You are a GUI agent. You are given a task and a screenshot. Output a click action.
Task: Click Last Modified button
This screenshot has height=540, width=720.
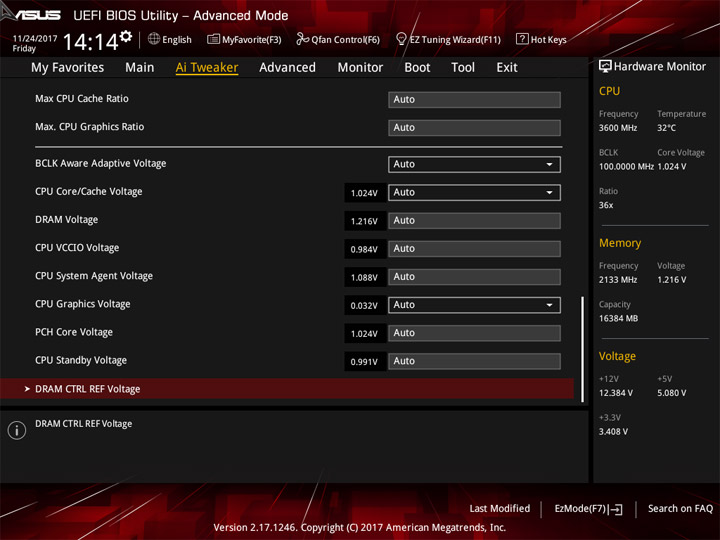click(x=500, y=509)
